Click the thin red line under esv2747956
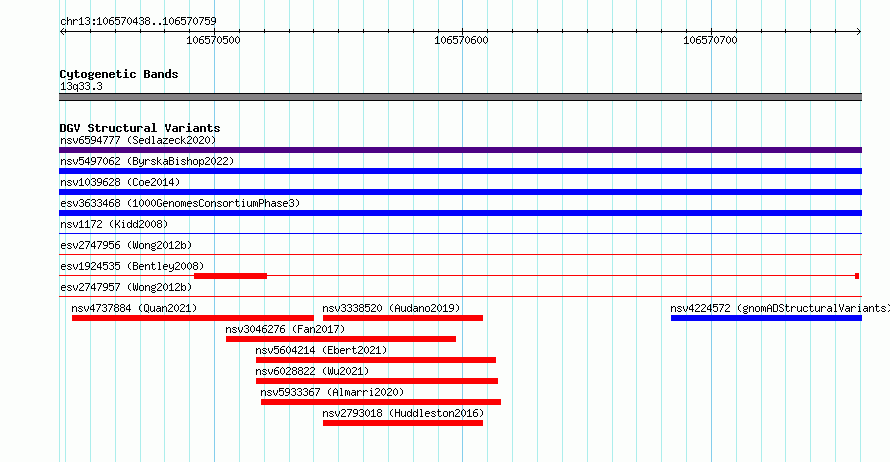This screenshot has height=462, width=890. pyautogui.click(x=460, y=254)
